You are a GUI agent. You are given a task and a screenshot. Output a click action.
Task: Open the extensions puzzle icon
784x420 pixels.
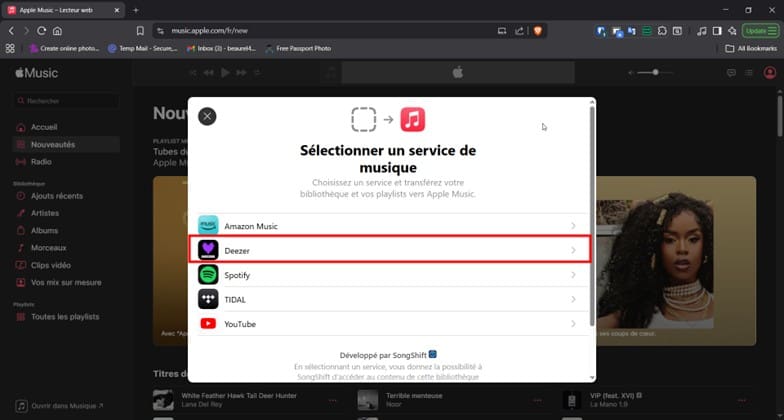click(x=662, y=31)
